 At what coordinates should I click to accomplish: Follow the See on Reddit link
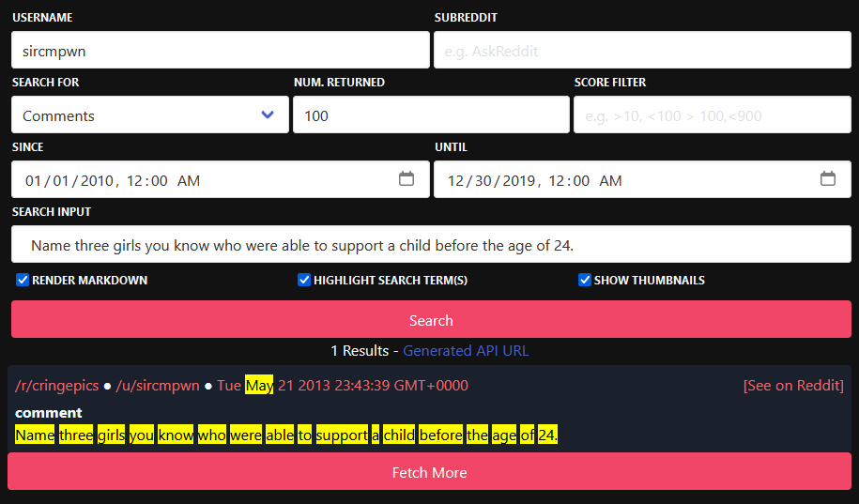[x=793, y=385]
